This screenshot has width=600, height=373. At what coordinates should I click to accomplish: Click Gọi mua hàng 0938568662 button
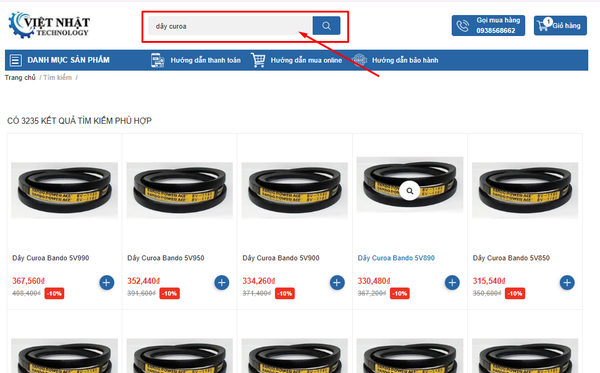point(488,26)
